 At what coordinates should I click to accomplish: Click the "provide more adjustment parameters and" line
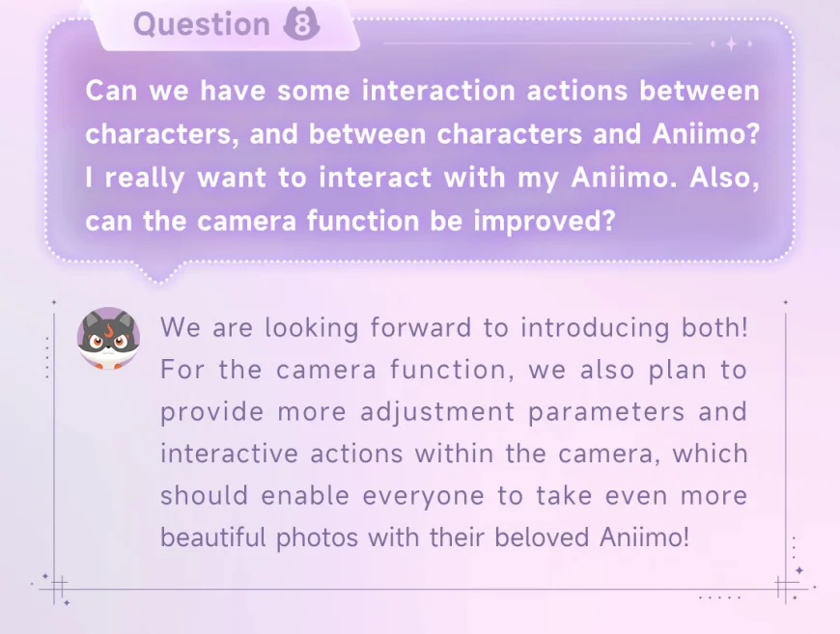(454, 412)
